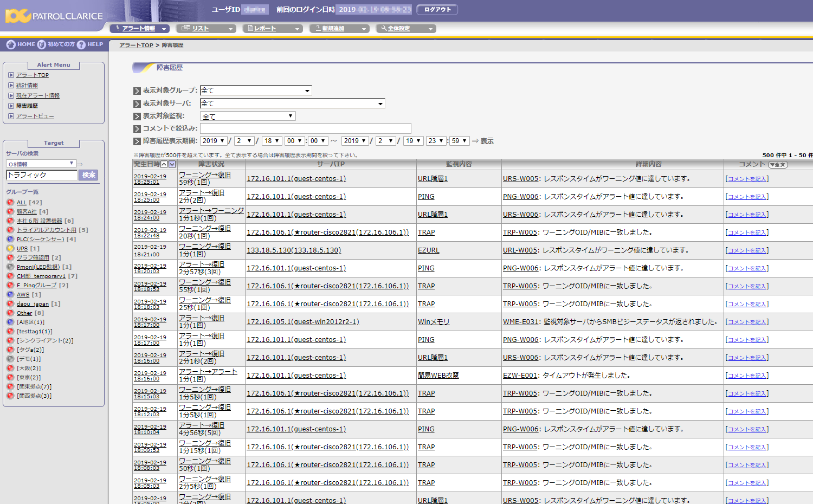813x504 pixels.
Task: Click the arrow bullet beside コメントで絞込み
Action: [x=137, y=129]
